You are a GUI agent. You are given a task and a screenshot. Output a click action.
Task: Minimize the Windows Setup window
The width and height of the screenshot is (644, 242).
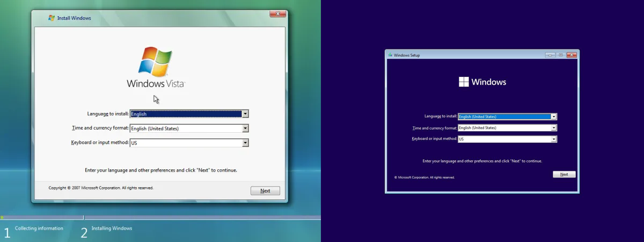coord(550,55)
